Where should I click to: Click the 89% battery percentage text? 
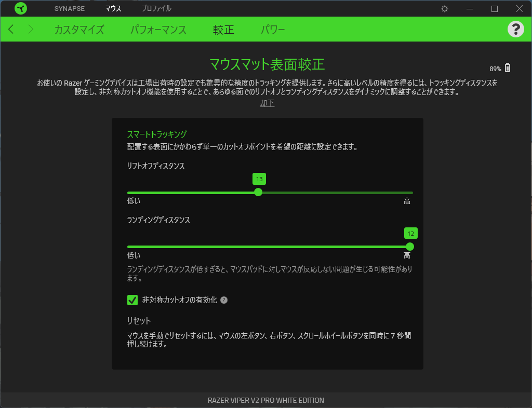[x=495, y=69]
